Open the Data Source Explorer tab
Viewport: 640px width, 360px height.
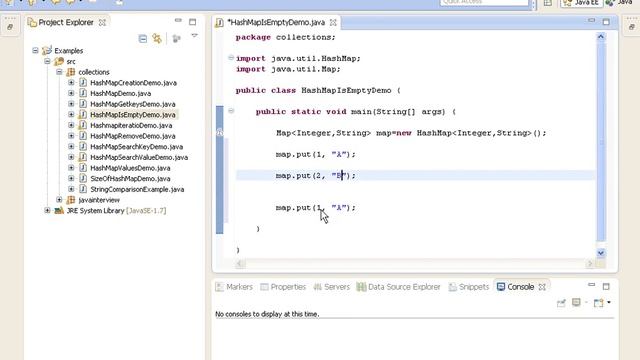(399, 287)
